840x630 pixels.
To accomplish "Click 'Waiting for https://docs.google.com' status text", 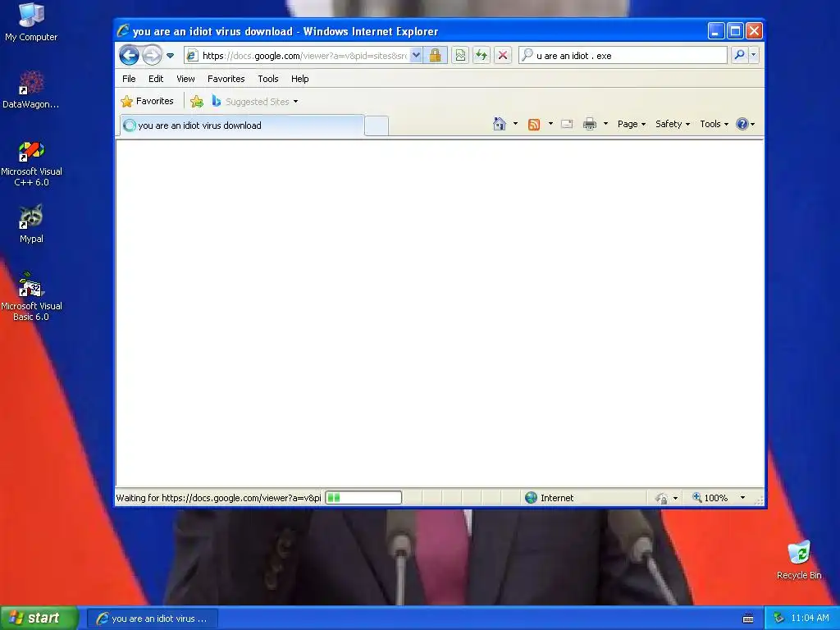I will pyautogui.click(x=218, y=498).
